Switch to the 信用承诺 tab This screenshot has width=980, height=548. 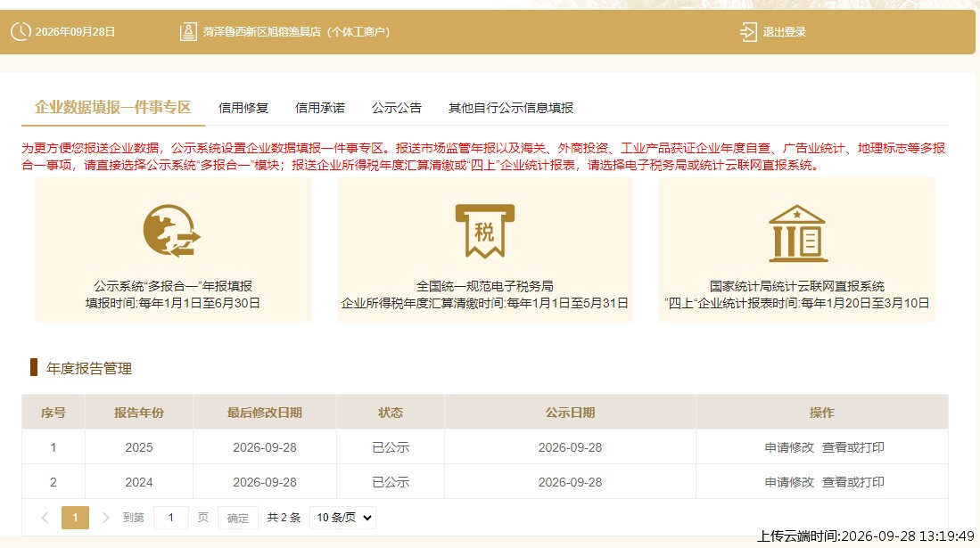[x=320, y=108]
